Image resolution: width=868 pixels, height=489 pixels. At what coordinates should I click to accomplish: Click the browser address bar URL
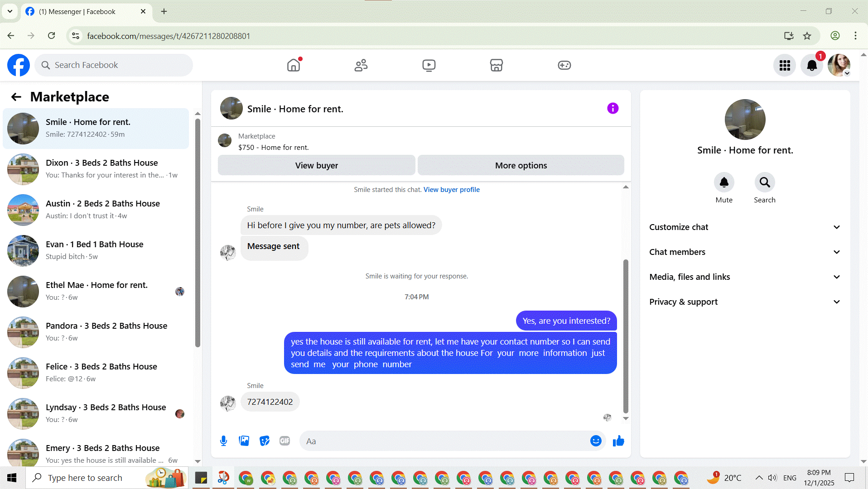coord(169,36)
